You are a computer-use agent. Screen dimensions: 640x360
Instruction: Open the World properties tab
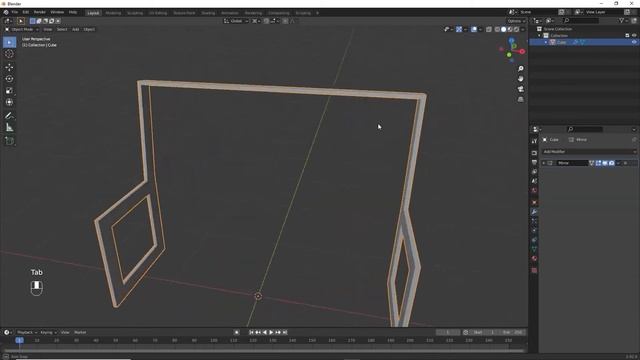tap(534, 190)
